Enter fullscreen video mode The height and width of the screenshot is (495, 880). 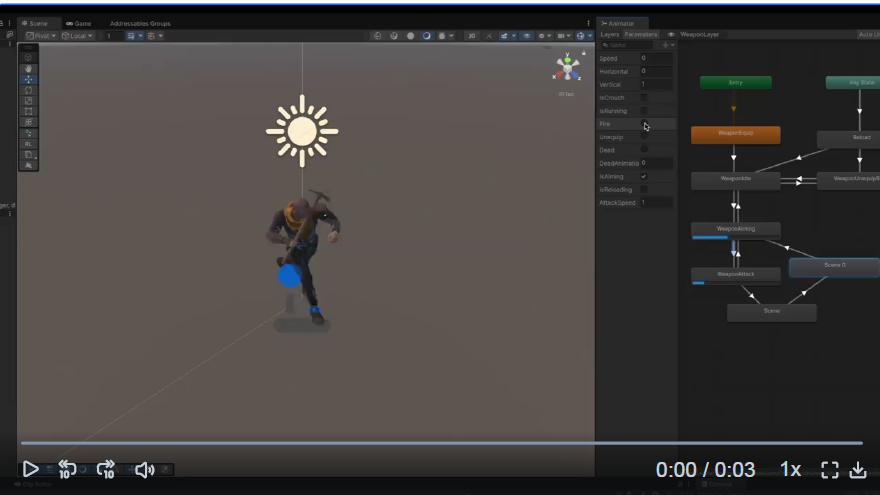pos(829,470)
